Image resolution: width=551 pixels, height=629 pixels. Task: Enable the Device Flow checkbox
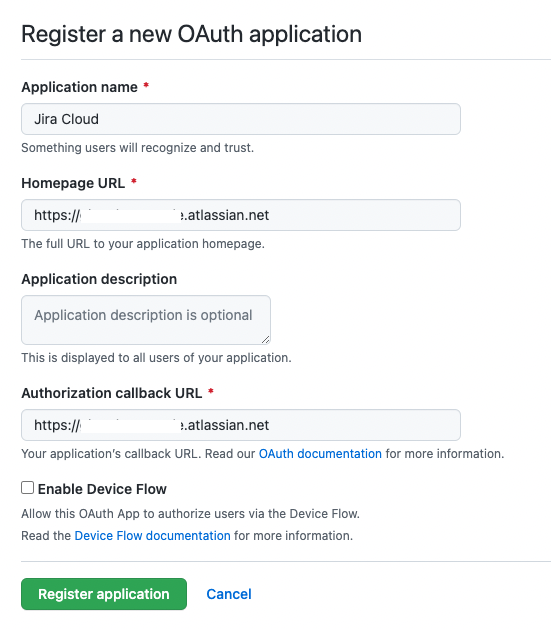[28, 488]
